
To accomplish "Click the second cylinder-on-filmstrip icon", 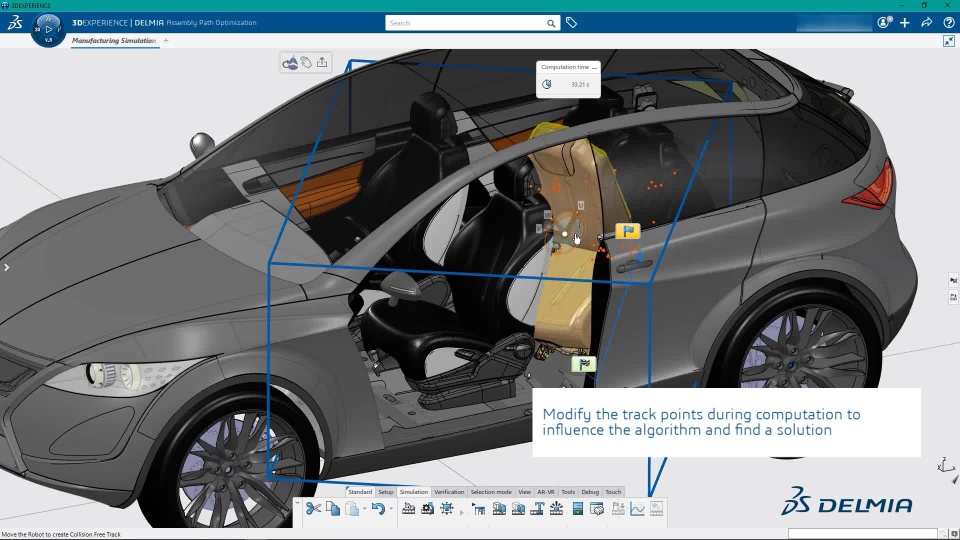I will 518,509.
